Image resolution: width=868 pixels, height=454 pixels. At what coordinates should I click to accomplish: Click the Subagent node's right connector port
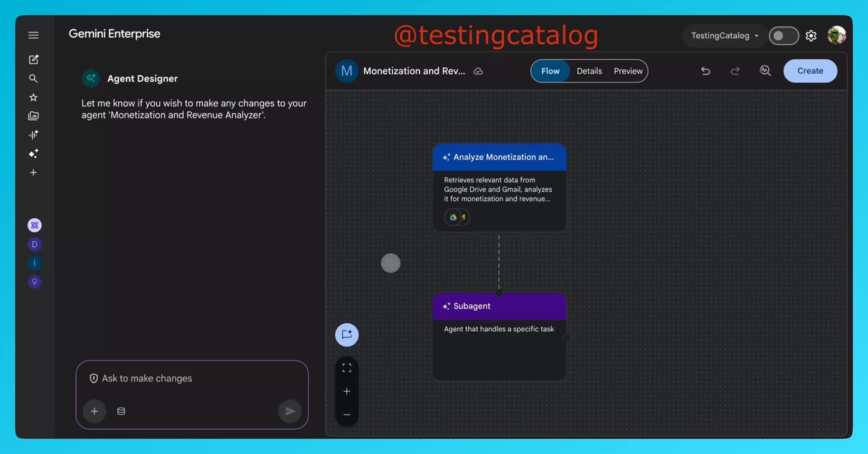click(x=566, y=338)
